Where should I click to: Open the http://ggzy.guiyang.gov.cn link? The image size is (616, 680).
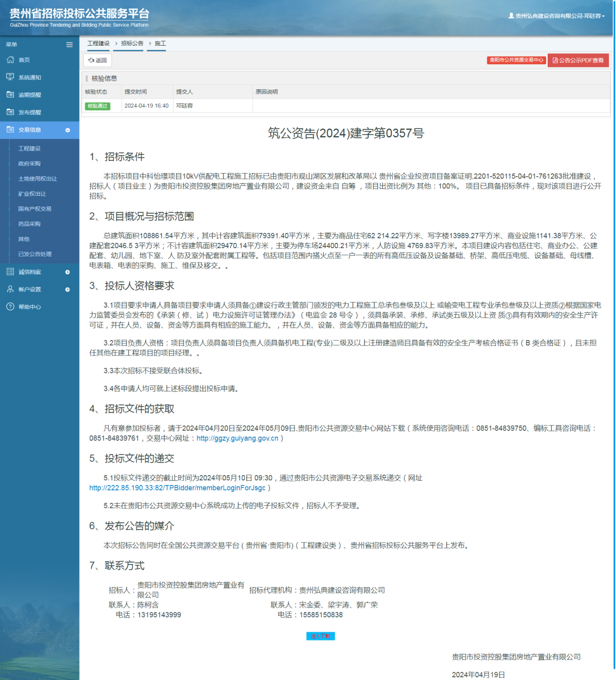click(238, 438)
